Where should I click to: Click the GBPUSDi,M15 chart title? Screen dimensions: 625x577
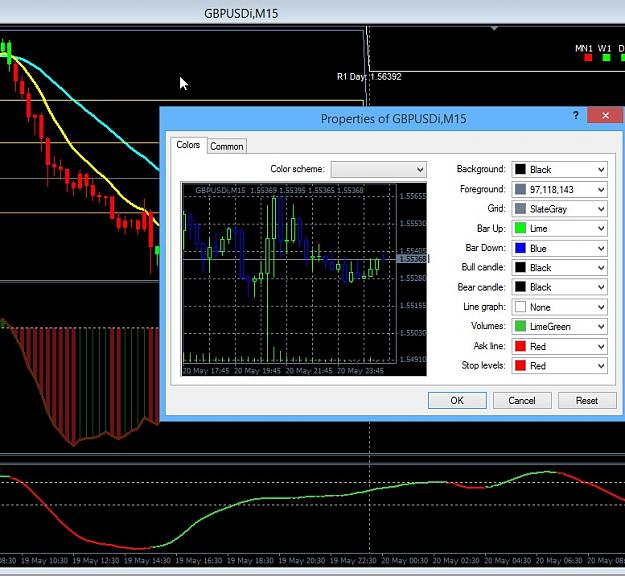pyautogui.click(x=241, y=14)
